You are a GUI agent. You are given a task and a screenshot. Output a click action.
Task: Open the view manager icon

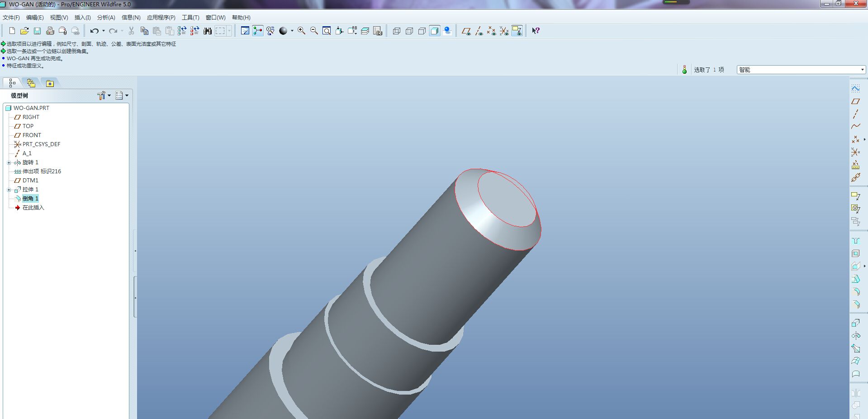(378, 31)
